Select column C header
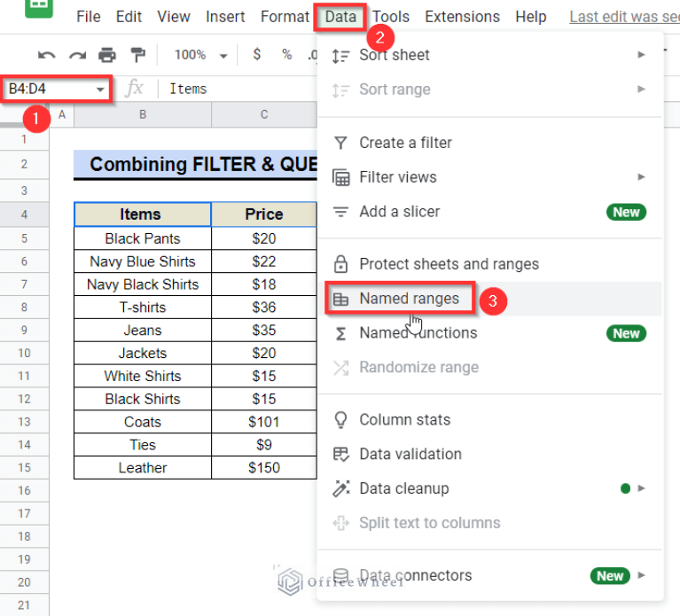This screenshot has height=616, width=680. [264, 114]
